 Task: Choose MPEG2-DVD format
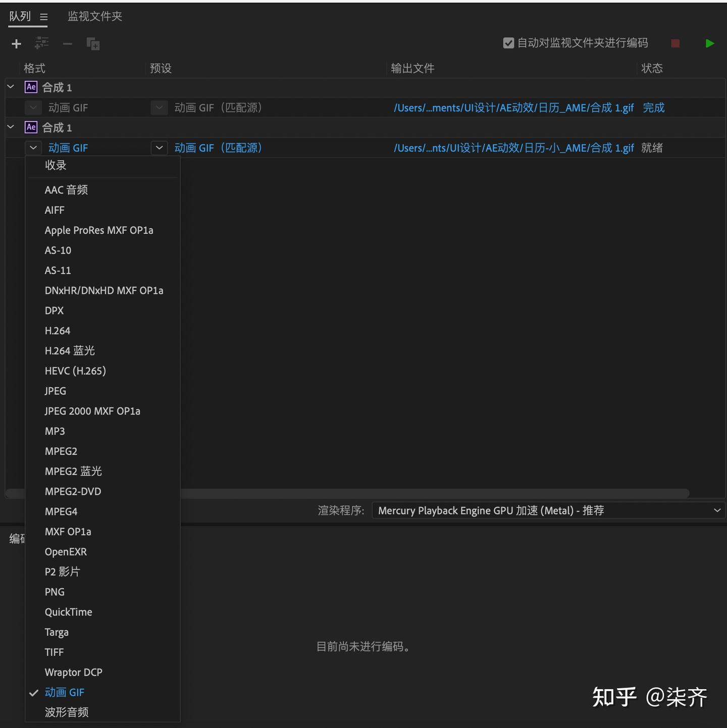tap(103, 492)
